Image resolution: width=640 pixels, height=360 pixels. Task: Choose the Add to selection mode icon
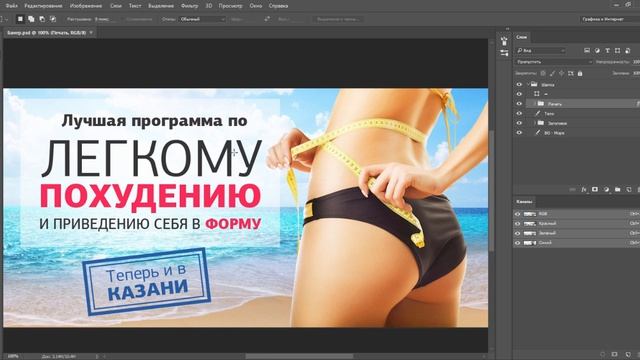tap(31, 19)
